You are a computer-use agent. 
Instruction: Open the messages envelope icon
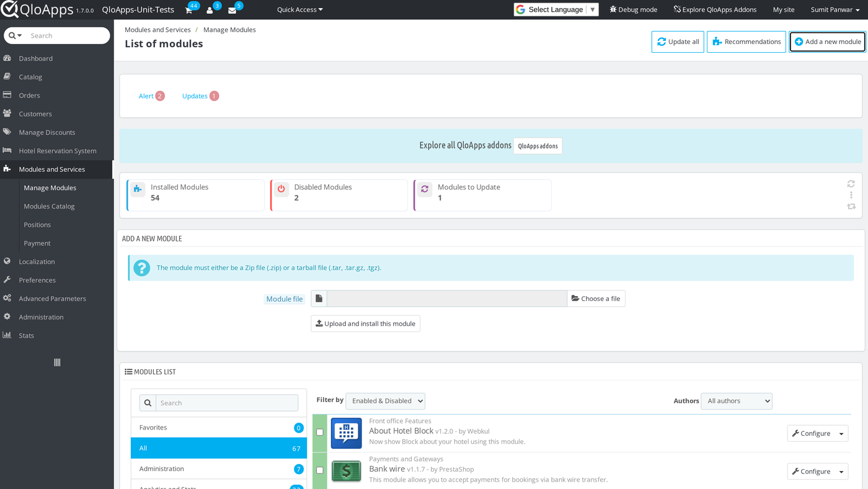pyautogui.click(x=232, y=10)
